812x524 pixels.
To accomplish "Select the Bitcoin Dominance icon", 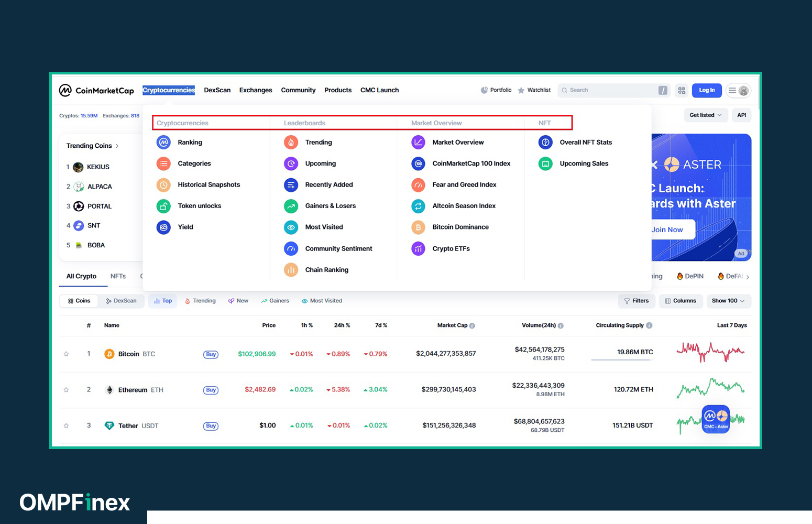I will pos(418,227).
